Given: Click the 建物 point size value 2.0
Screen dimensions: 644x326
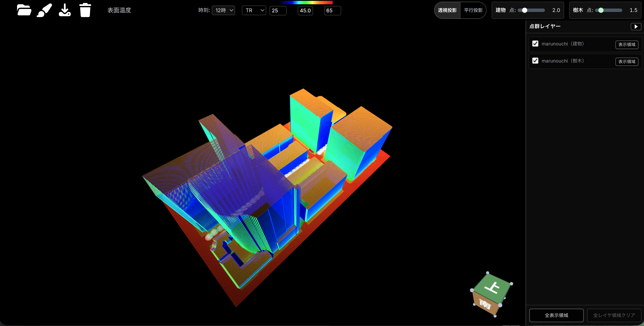Looking at the screenshot, I should [556, 10].
